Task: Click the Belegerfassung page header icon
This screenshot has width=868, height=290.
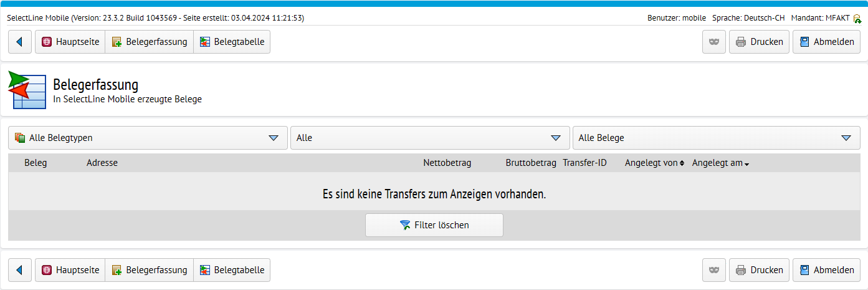Action: click(27, 90)
